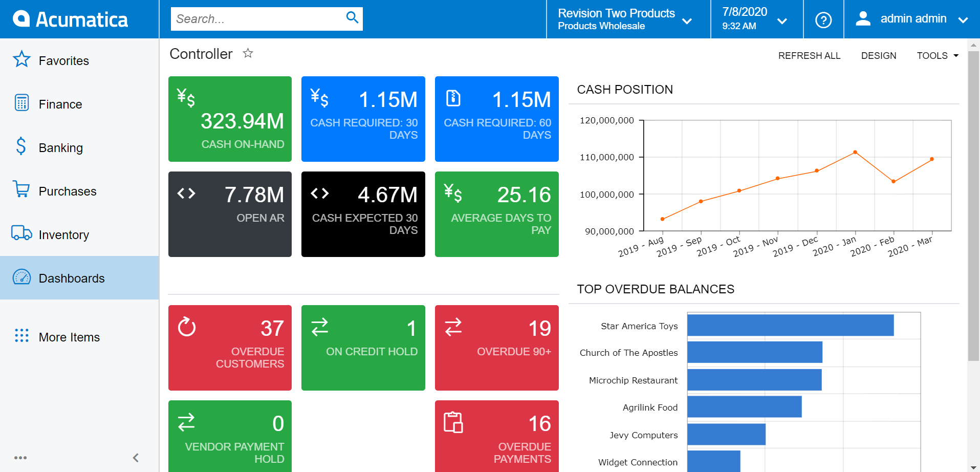Open the 1 count on On Credit Hold tile

[x=411, y=328]
